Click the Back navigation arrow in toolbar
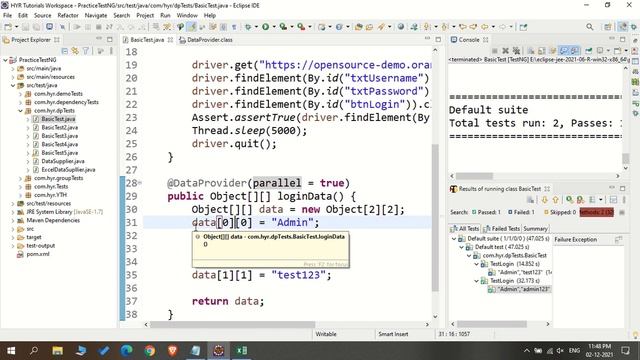Image resolution: width=640 pixels, height=360 pixels. tap(485, 27)
